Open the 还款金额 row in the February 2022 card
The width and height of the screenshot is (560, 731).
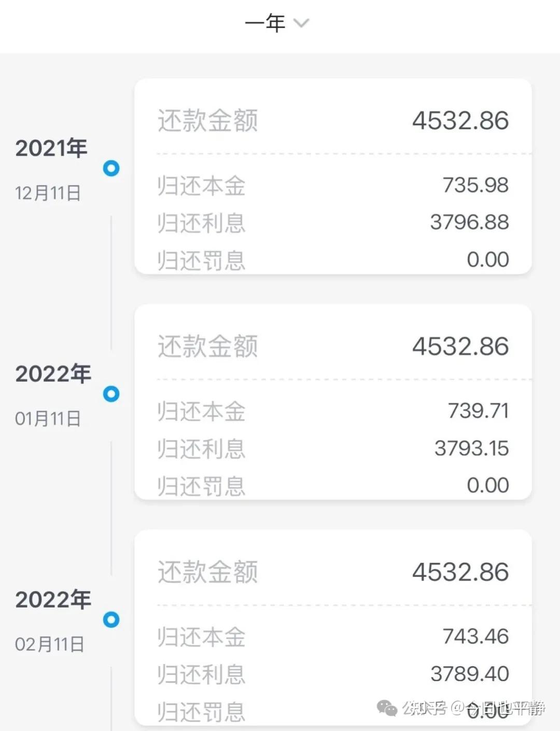click(333, 572)
